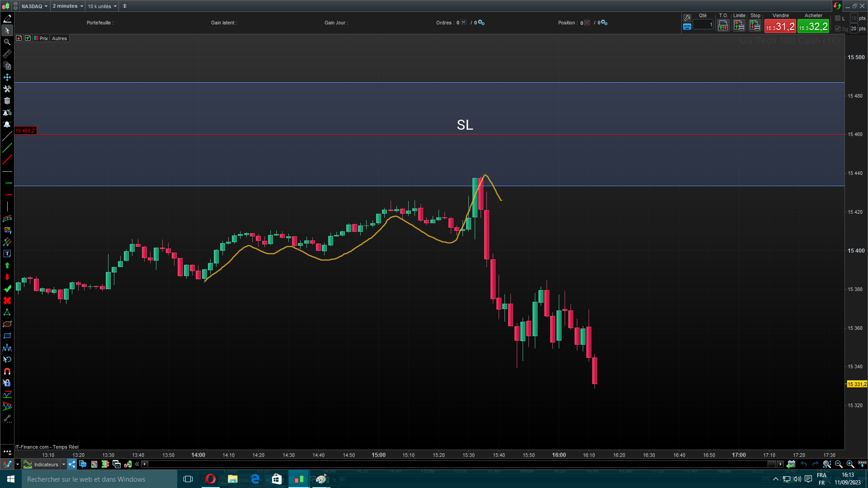Select the green checkmark drawing tool
This screenshot has height=488, width=868.
(7, 289)
